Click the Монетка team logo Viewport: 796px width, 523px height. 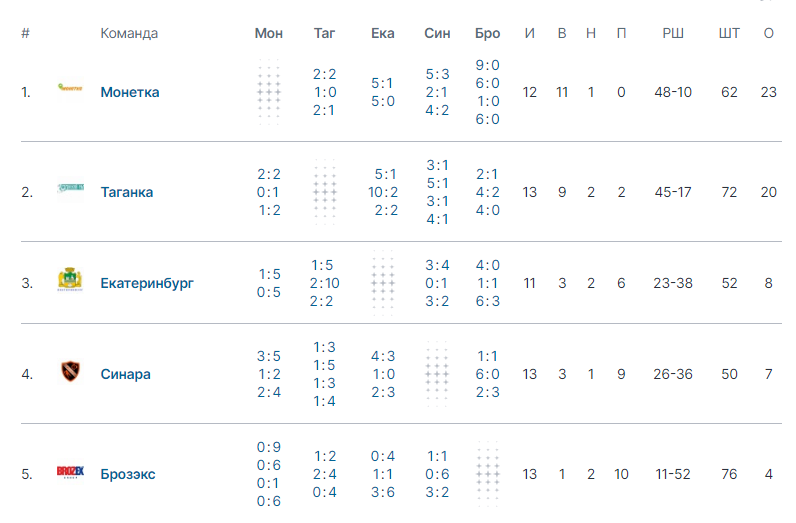click(70, 88)
